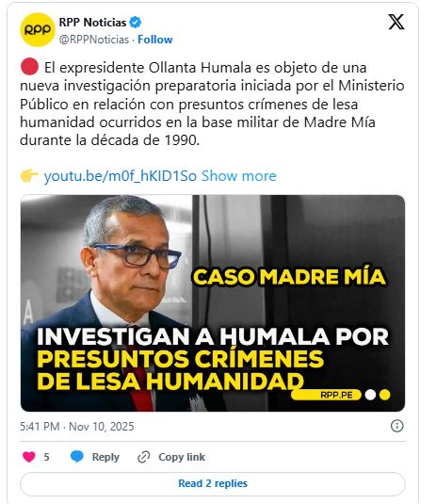Click the copy link chain icon
Viewport: 436px width, 504px height.
(x=144, y=457)
